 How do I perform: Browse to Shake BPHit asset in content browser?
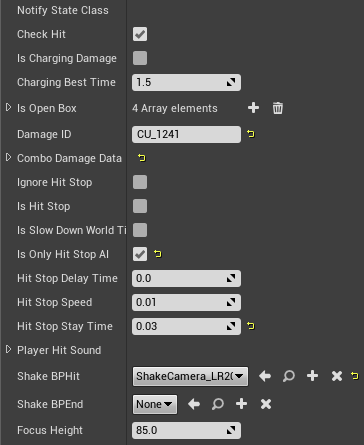pyautogui.click(x=289, y=376)
